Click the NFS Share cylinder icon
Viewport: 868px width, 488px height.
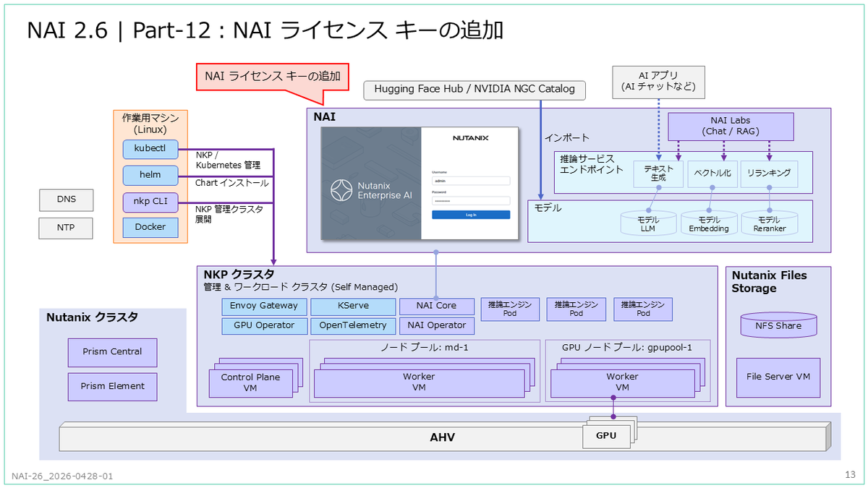tap(778, 325)
